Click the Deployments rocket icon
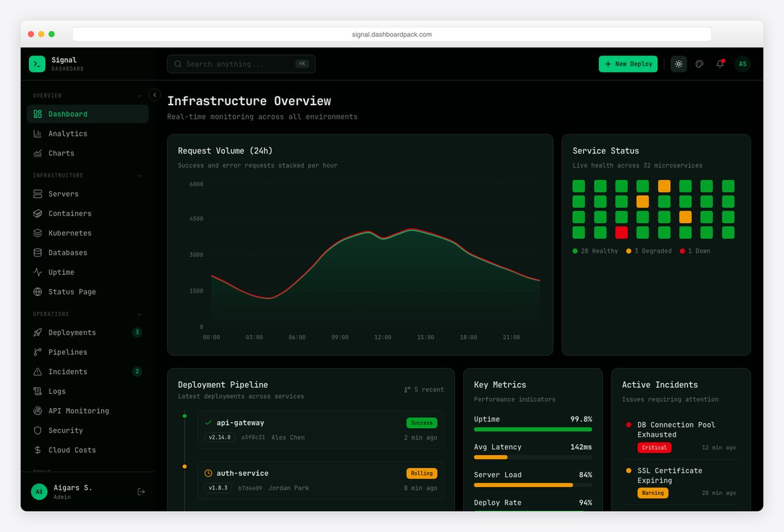The width and height of the screenshot is (784, 532). (37, 332)
